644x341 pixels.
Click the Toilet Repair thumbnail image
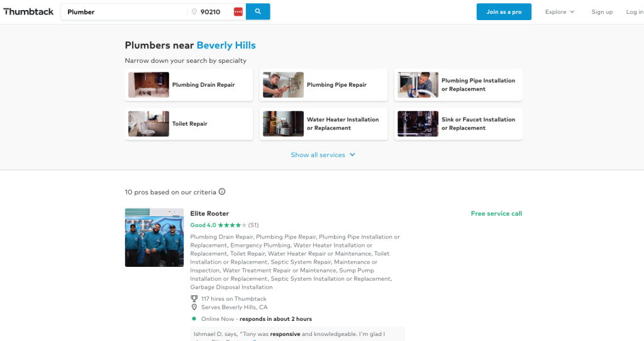click(148, 124)
